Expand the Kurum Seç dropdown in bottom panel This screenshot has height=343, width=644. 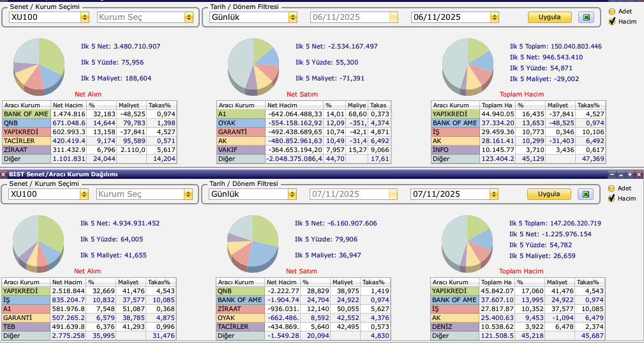pos(188,194)
